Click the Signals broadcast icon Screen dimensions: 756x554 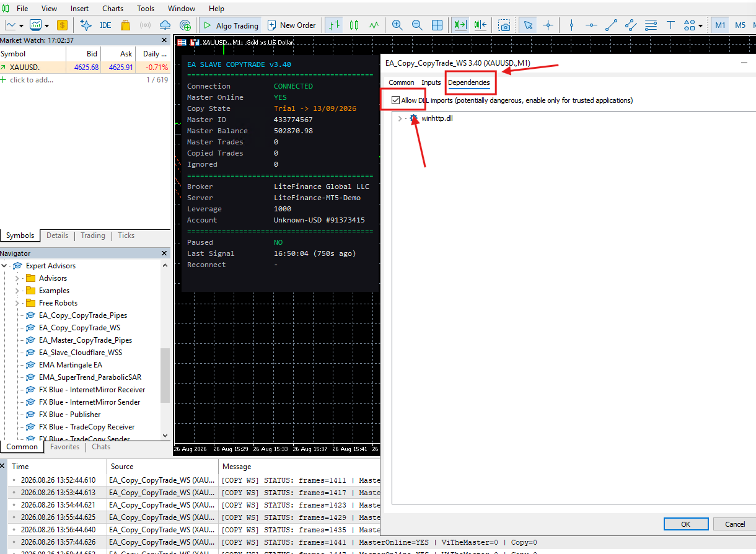pos(145,25)
